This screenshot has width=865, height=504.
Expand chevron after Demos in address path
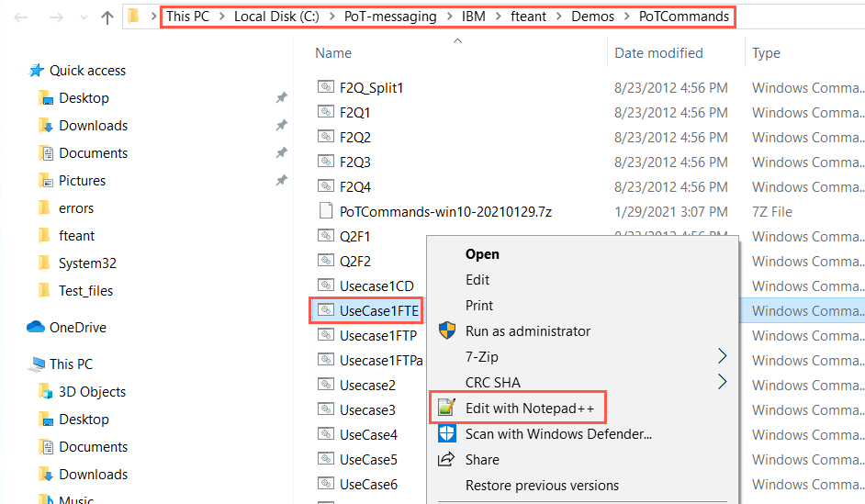point(626,17)
